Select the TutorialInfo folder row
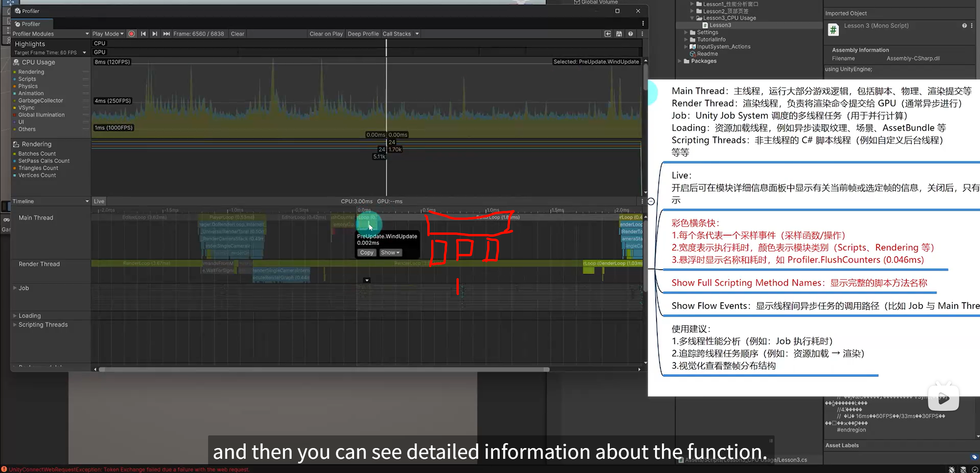The image size is (980, 473). tap(711, 40)
